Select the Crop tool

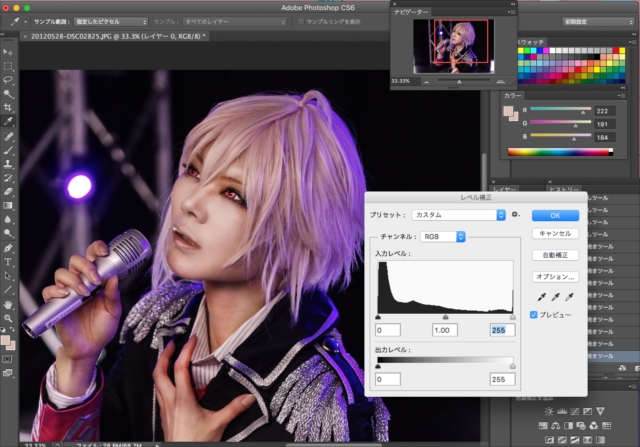[8, 107]
